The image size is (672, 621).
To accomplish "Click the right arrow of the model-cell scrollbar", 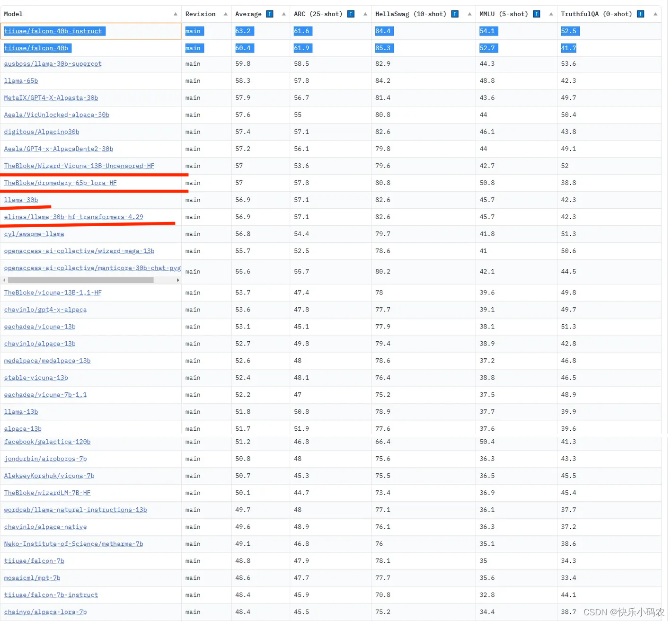I will tap(178, 280).
